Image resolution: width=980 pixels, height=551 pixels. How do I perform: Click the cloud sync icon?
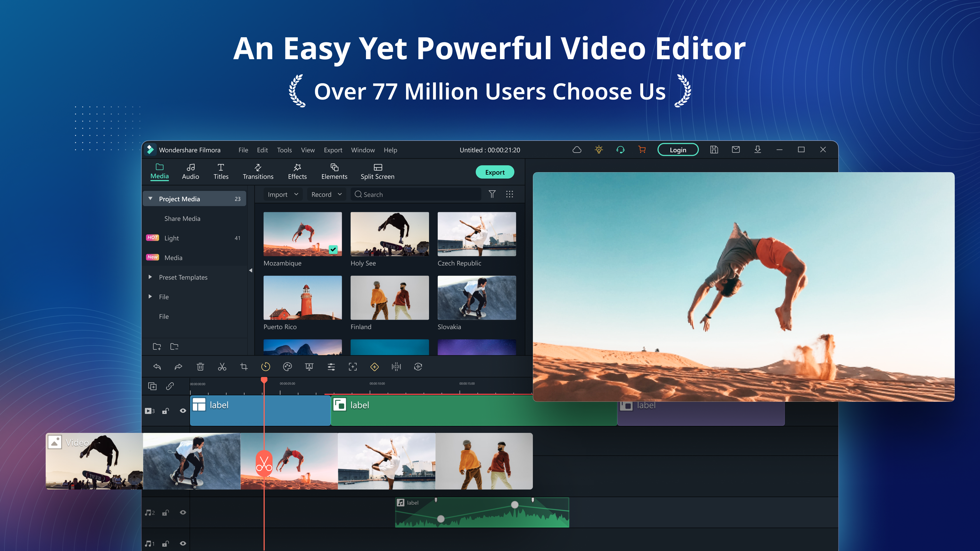577,150
